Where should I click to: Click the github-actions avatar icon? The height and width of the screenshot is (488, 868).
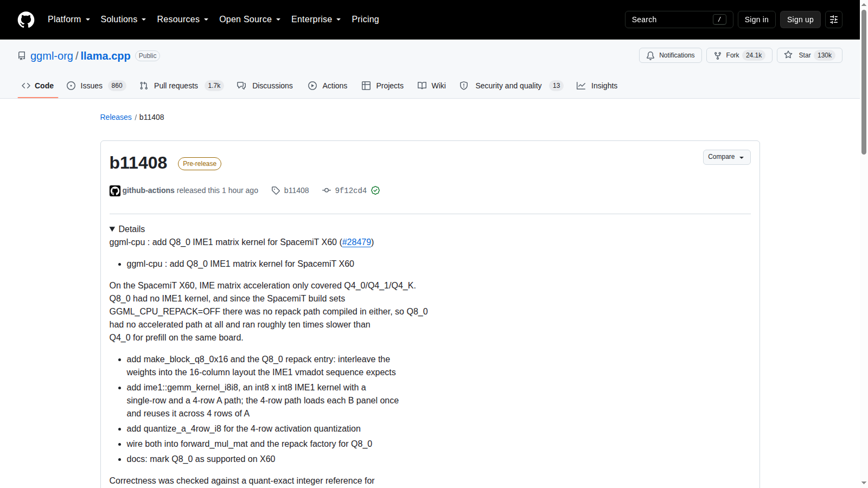115,191
